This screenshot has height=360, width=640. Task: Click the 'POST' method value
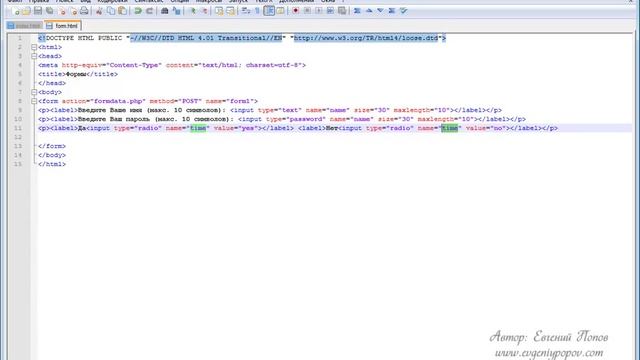click(190, 101)
